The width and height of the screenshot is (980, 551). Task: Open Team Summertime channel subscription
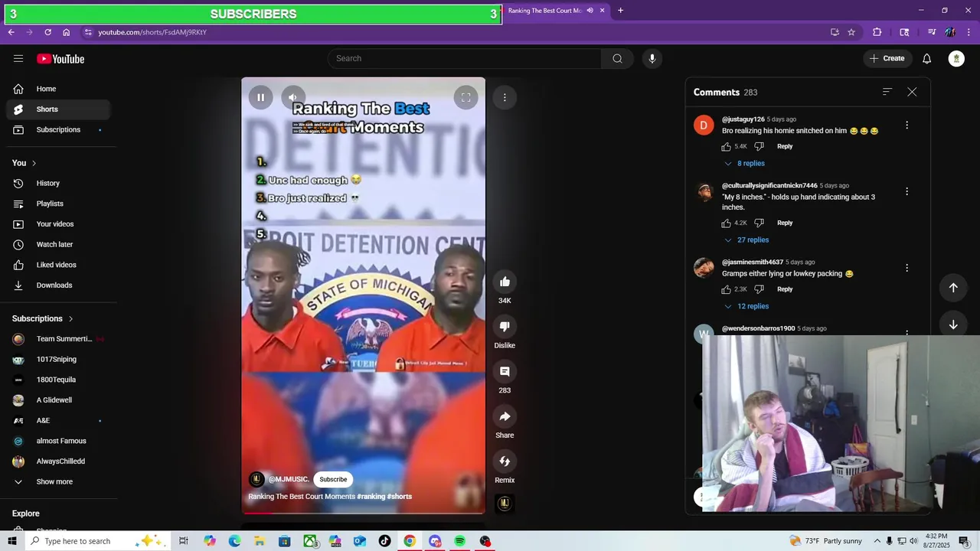coord(58,339)
